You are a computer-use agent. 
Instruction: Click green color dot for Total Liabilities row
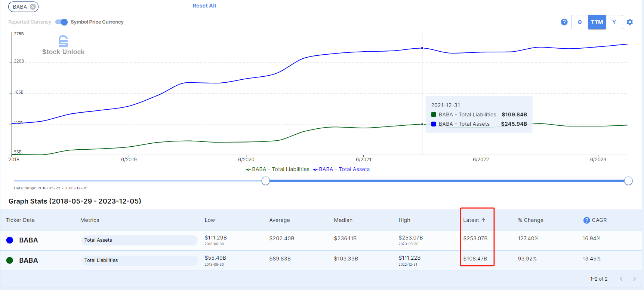point(10,260)
